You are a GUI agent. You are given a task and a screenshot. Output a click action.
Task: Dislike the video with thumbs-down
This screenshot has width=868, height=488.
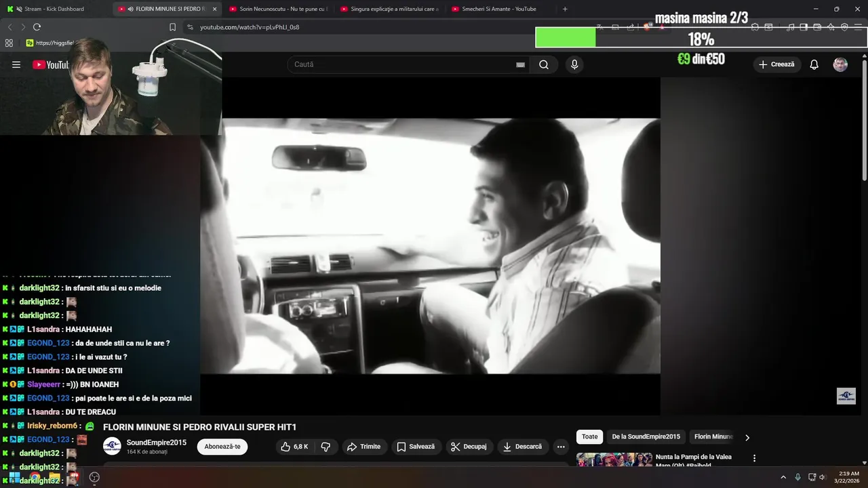coord(325,447)
